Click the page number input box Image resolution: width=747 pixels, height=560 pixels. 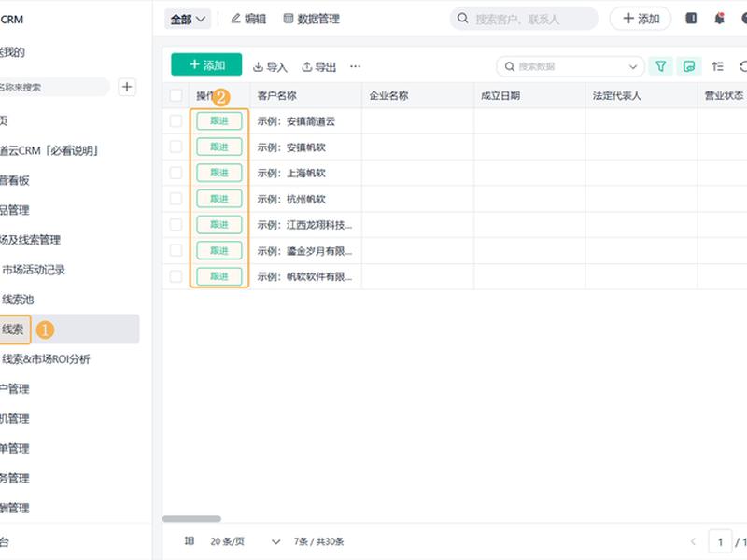[720, 541]
